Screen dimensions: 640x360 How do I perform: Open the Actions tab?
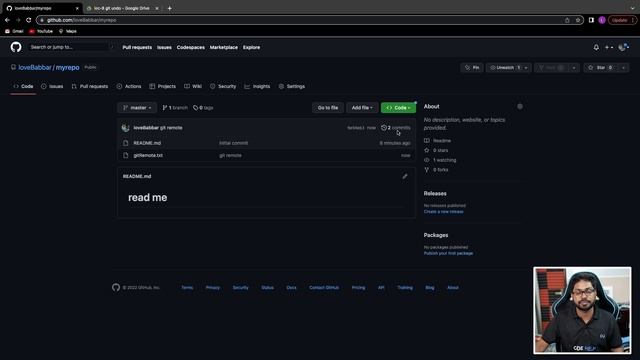[129, 87]
